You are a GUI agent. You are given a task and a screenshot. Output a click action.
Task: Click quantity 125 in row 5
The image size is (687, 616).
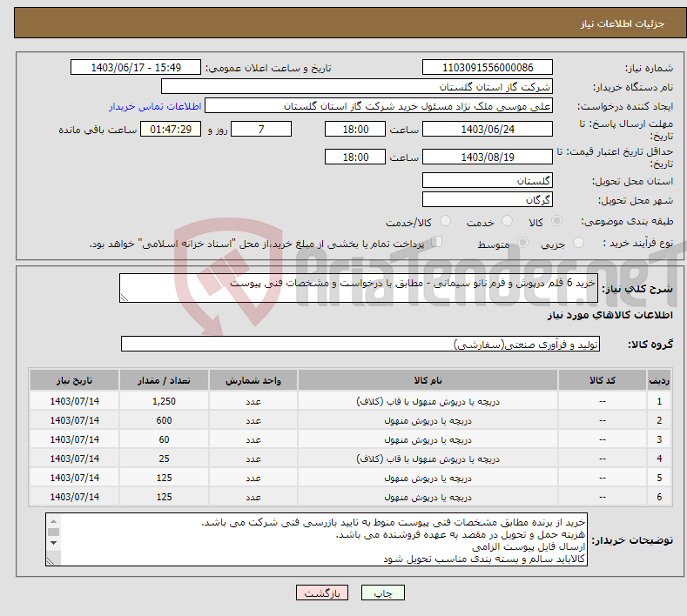click(x=164, y=478)
